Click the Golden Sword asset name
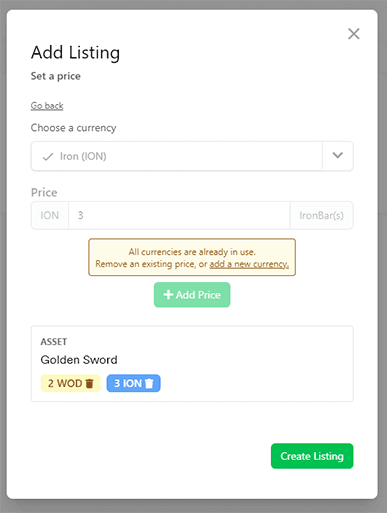 [79, 360]
